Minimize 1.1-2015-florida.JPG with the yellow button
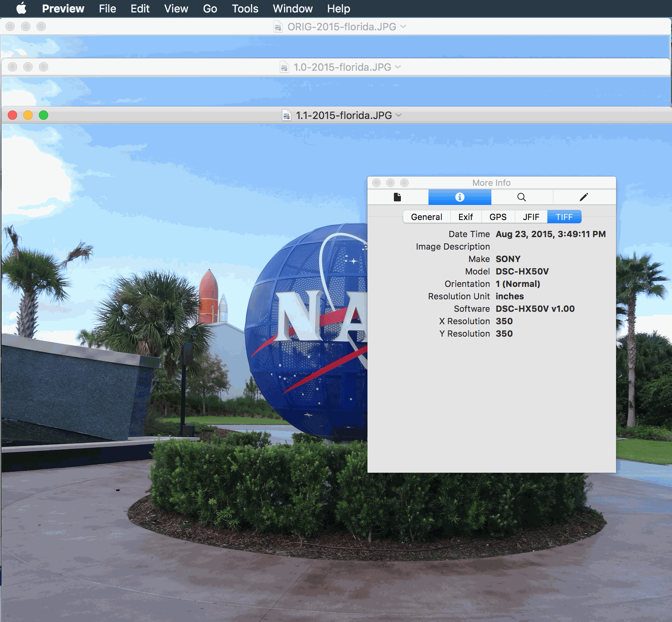This screenshot has height=622, width=672. (28, 115)
